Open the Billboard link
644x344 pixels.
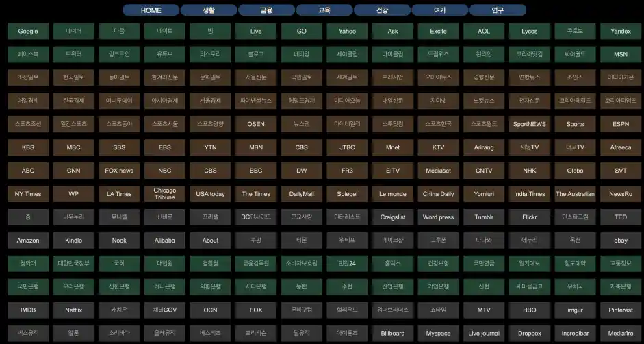(x=393, y=333)
